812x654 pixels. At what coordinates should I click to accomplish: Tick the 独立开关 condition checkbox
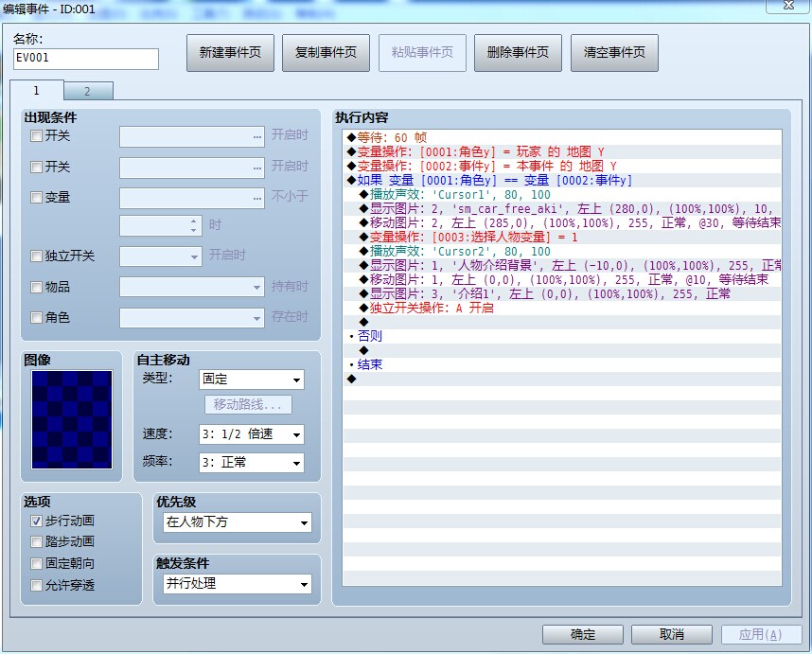click(x=36, y=256)
